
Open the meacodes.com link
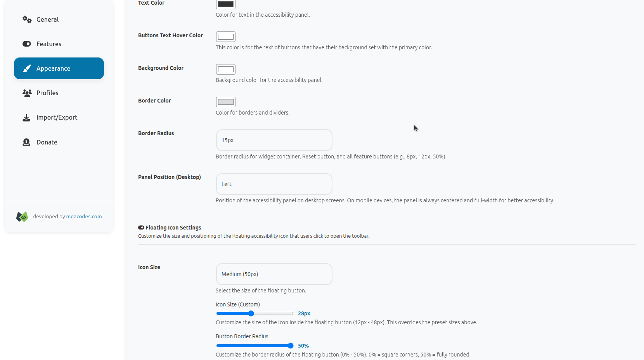tap(84, 217)
